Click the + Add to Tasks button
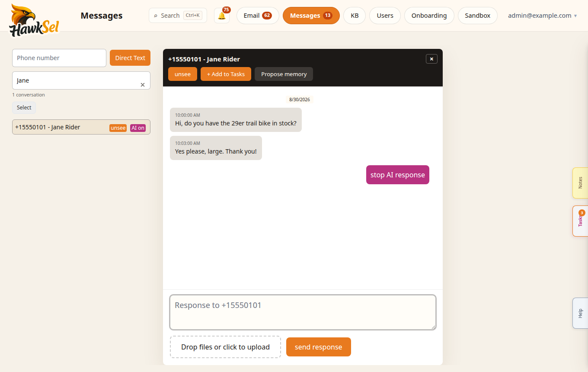Viewport: 588px width, 372px height. coord(226,74)
